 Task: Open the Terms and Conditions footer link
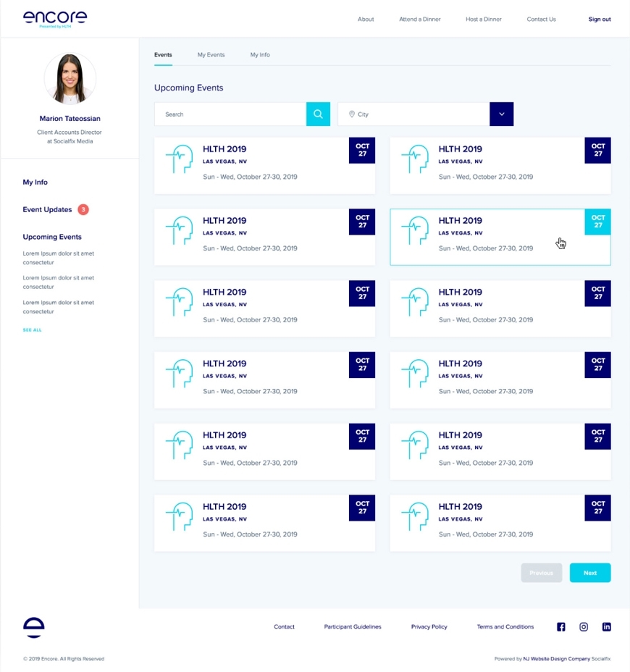(x=505, y=626)
